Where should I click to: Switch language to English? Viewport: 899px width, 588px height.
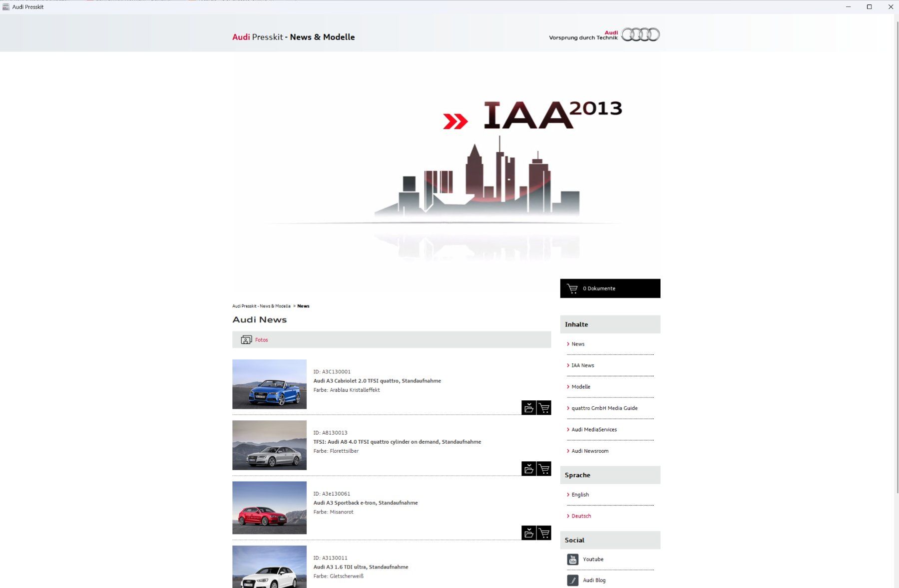(x=580, y=495)
